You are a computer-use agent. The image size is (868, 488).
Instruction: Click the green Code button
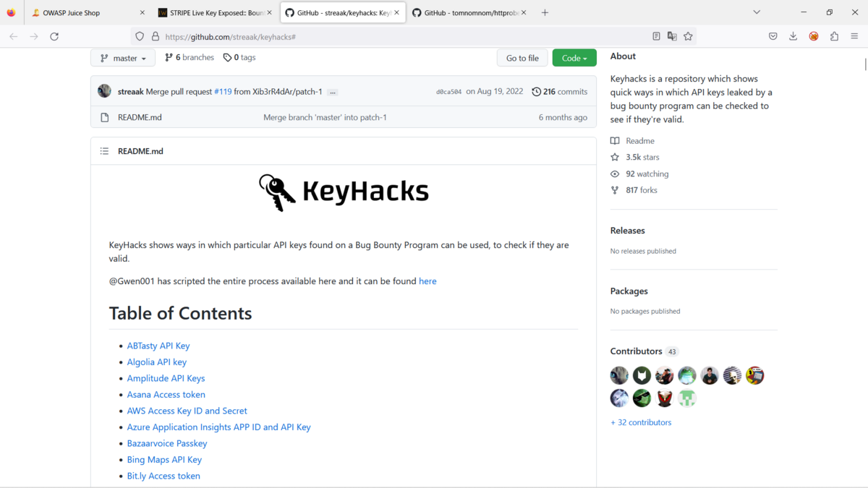tap(574, 57)
